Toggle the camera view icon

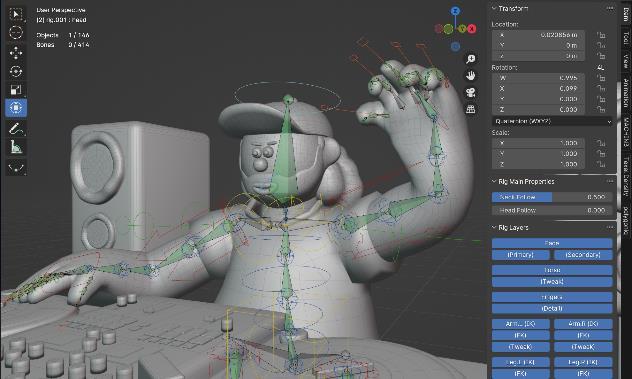pyautogui.click(x=470, y=93)
